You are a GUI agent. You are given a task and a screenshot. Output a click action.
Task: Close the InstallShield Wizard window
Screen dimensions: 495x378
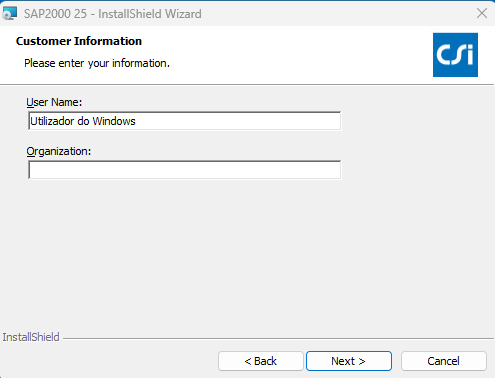pyautogui.click(x=482, y=13)
